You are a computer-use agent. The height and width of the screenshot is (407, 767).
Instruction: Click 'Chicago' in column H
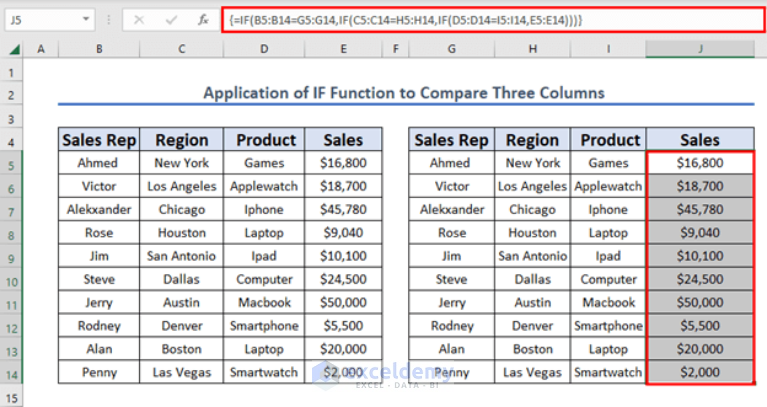532,210
